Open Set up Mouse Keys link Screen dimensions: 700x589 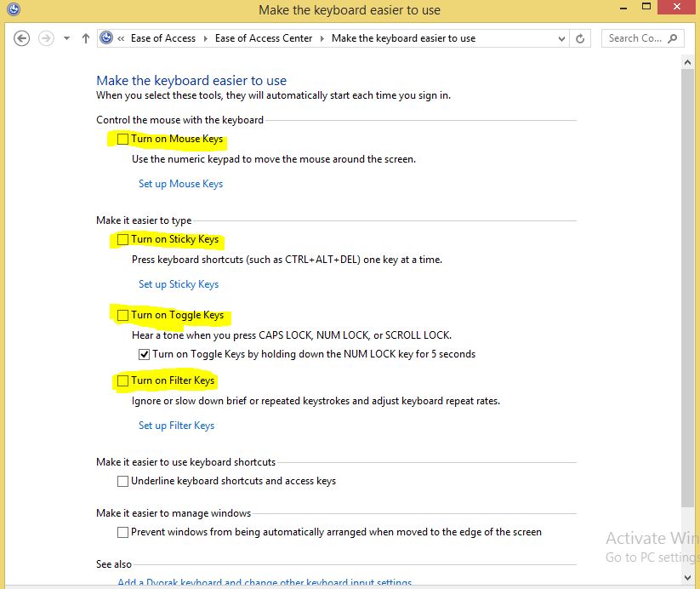180,184
